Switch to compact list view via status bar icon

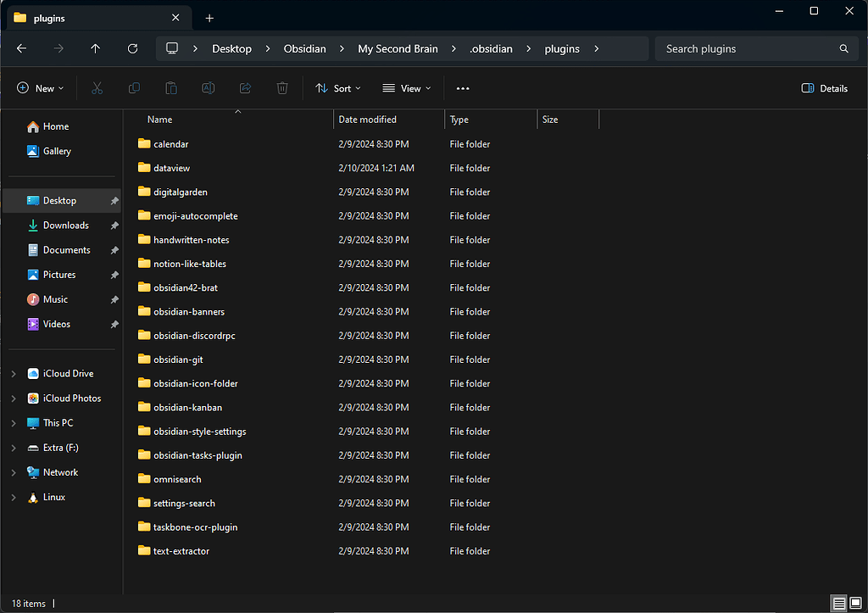point(839,603)
